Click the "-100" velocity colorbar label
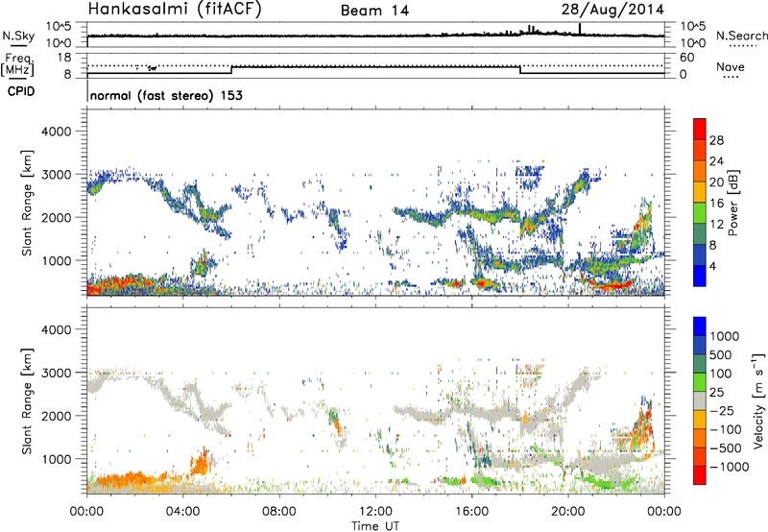The image size is (768, 532). point(726,429)
